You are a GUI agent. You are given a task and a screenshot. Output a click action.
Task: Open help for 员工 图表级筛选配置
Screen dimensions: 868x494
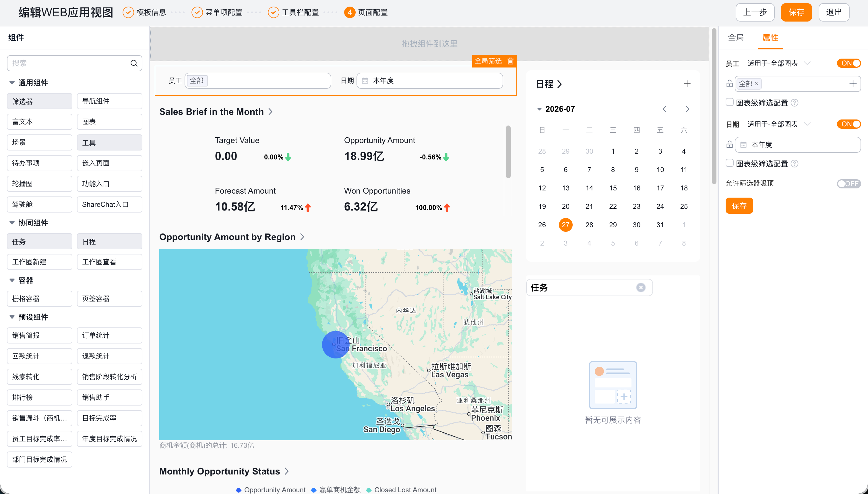[795, 103]
